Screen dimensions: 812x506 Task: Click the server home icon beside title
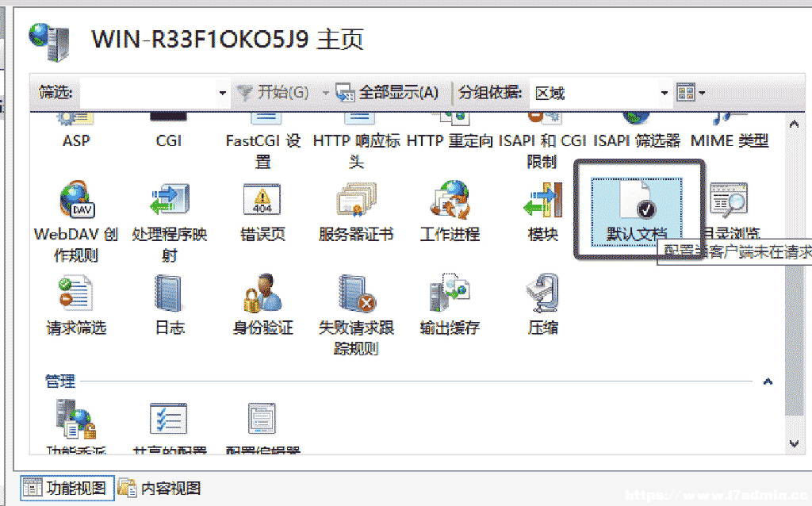tap(49, 41)
